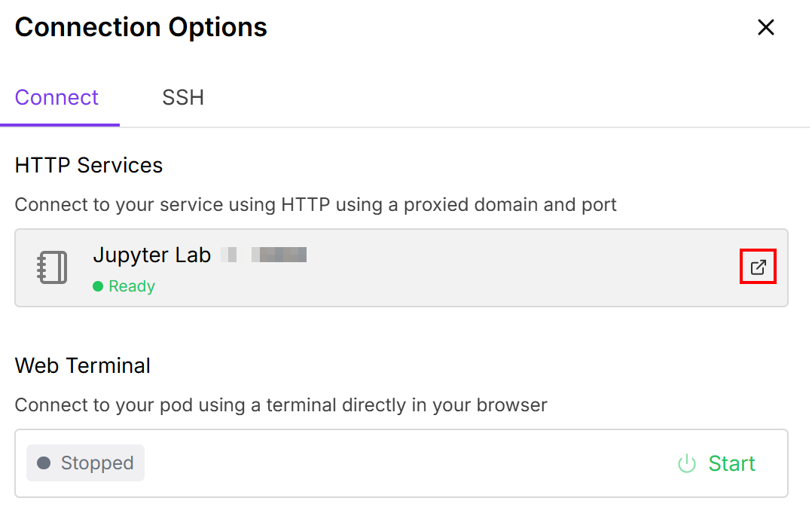Click the green Ready status dot
812x510 pixels.
98,286
